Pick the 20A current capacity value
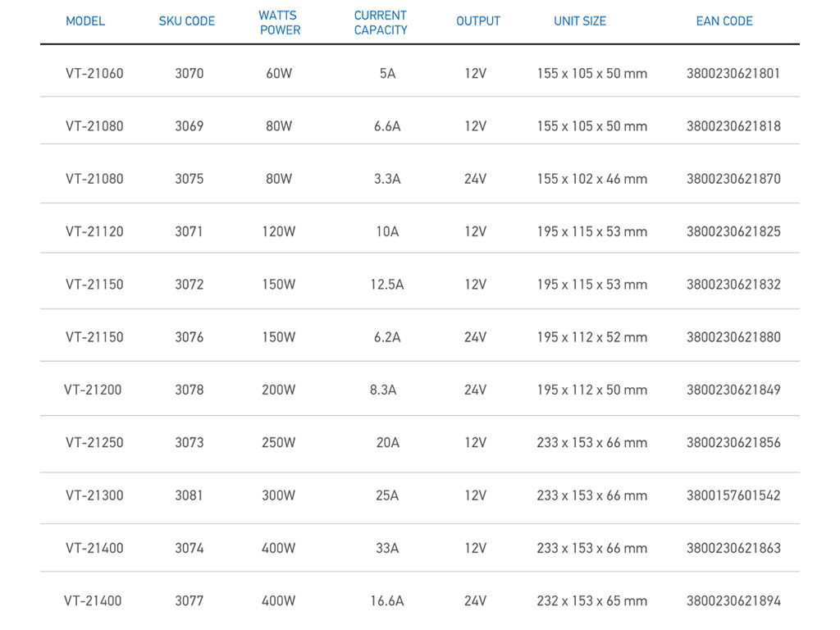The image size is (840, 630). [x=388, y=442]
